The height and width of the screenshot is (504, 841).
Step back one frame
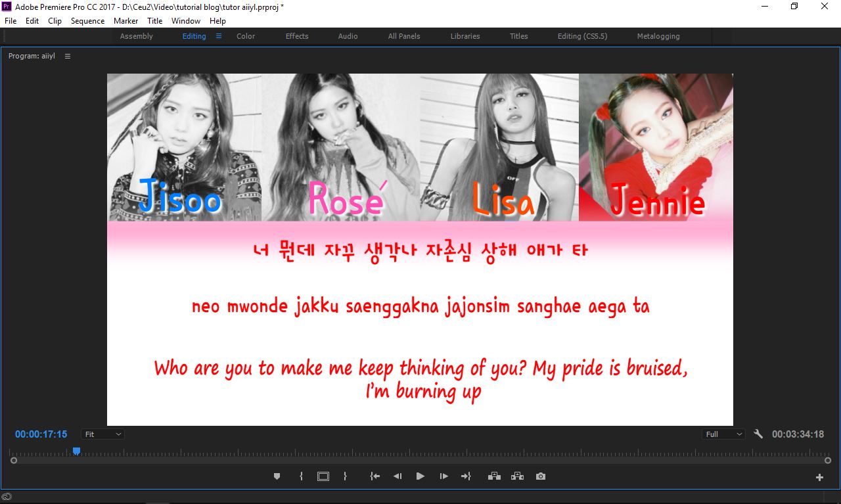(398, 476)
